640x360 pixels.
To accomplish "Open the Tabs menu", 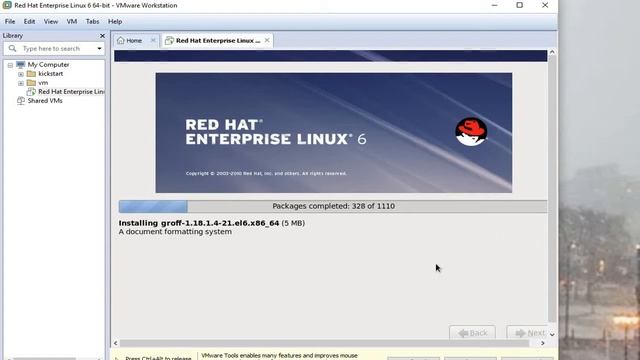I will (x=92, y=21).
